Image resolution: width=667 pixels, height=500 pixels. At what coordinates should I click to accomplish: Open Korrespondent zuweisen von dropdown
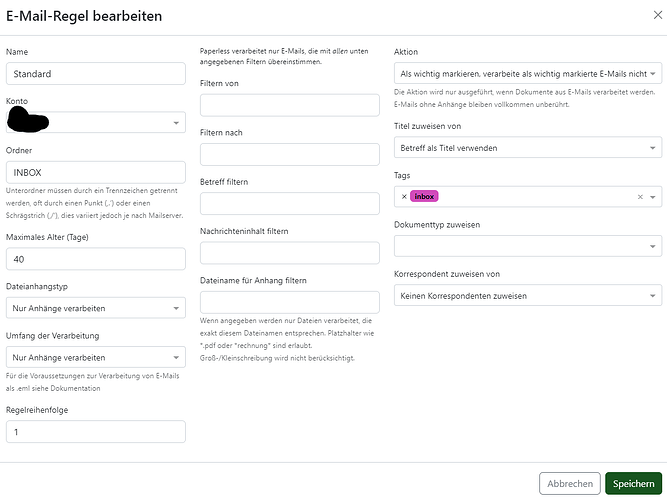coord(528,296)
